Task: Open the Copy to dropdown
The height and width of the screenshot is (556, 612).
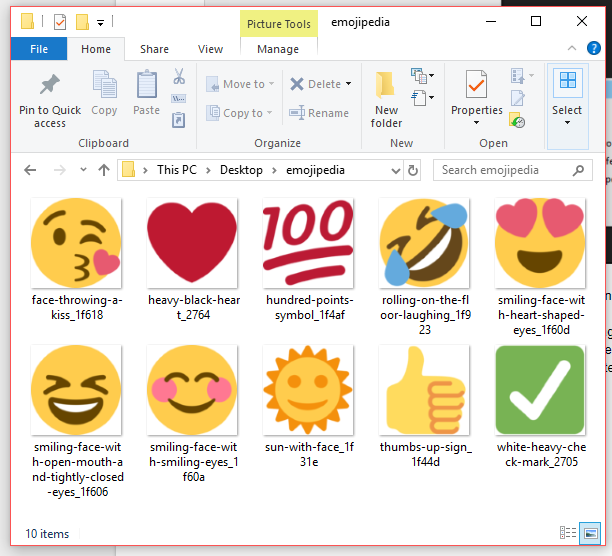Action: pyautogui.click(x=239, y=113)
